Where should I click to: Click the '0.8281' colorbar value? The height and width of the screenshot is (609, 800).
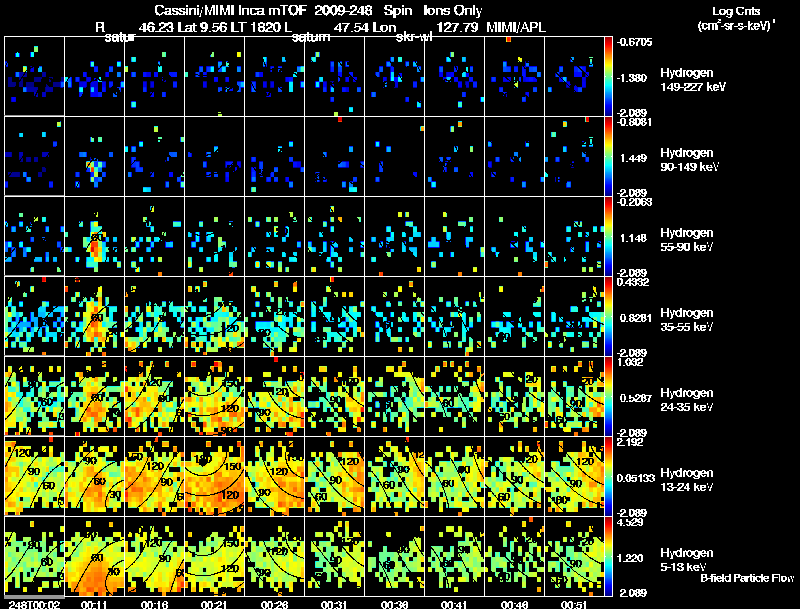(636, 318)
